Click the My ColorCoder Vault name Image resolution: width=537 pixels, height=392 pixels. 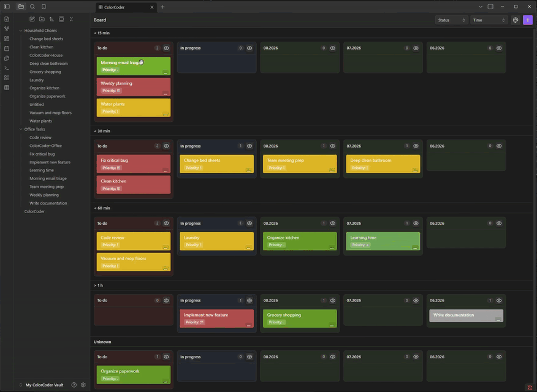pos(45,385)
